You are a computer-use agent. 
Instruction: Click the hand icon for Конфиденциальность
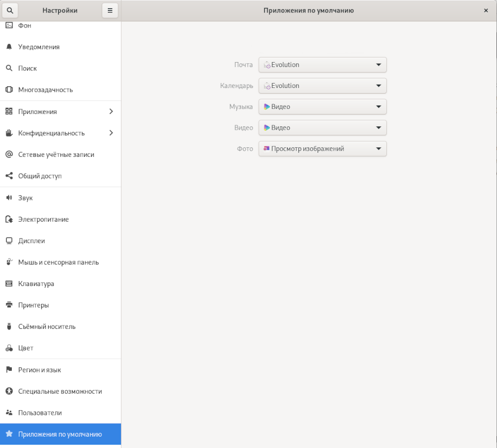pyautogui.click(x=9, y=133)
